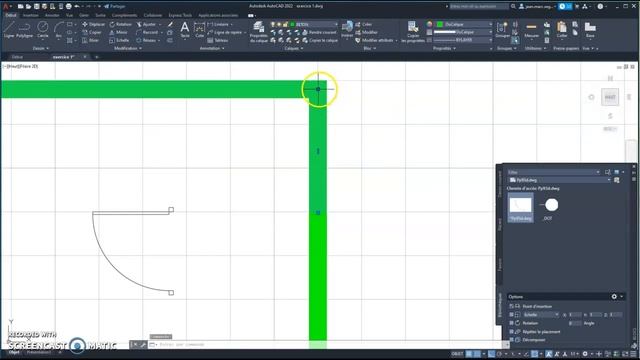Open the Gérer ribbon tab
This screenshot has height=360, width=640.
pos(84,15)
